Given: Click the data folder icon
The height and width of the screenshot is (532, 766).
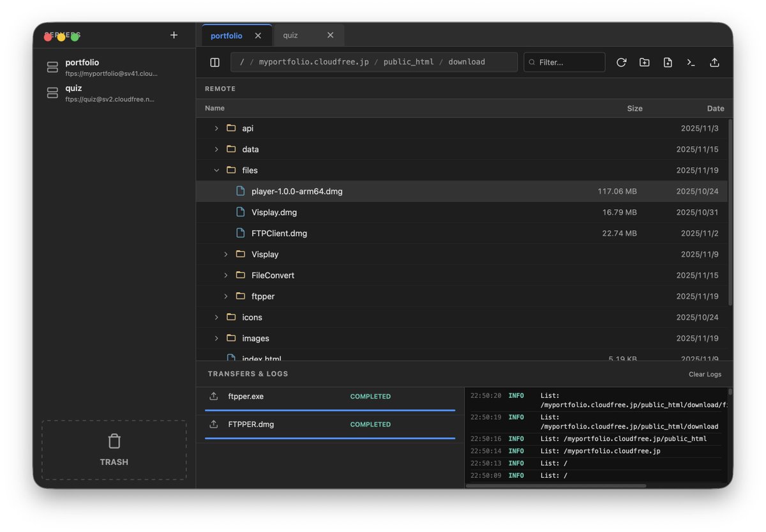Looking at the screenshot, I should 231,149.
